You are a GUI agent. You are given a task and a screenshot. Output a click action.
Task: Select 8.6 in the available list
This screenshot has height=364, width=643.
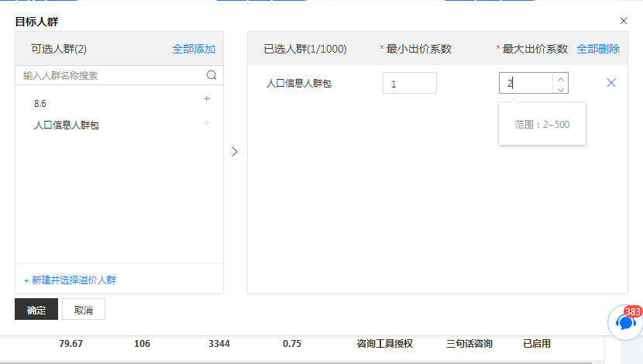click(x=40, y=103)
